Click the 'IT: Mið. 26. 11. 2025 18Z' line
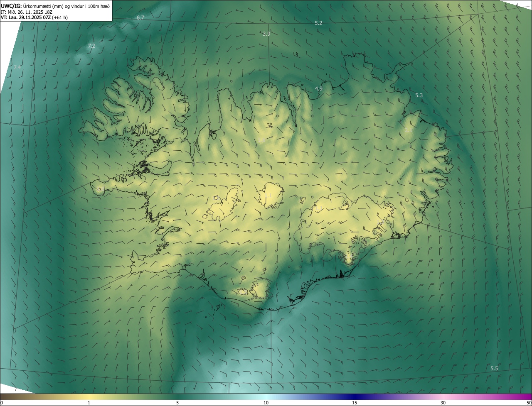 (x=27, y=12)
